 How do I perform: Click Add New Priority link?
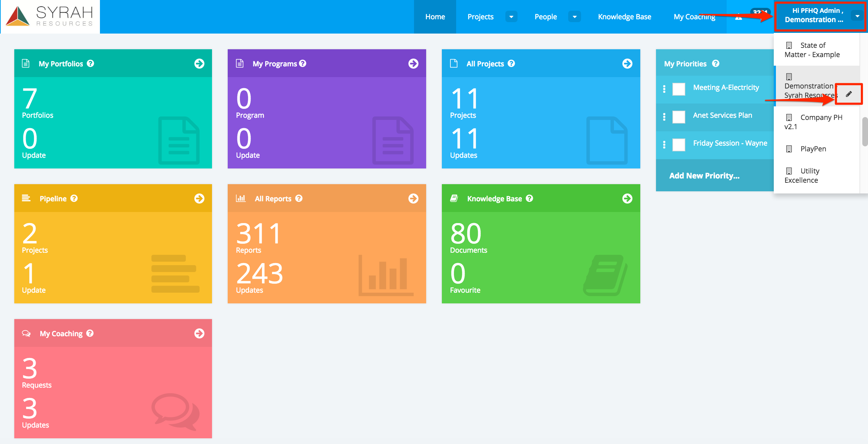point(704,176)
